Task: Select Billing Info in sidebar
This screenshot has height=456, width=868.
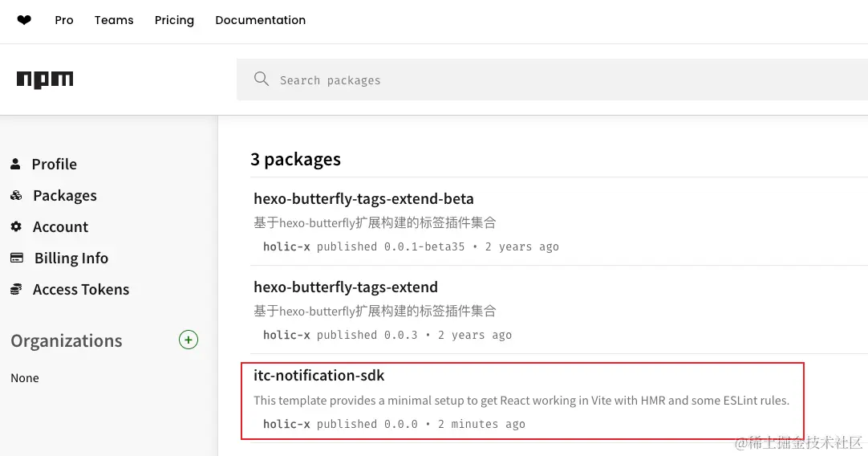Action: point(71,258)
